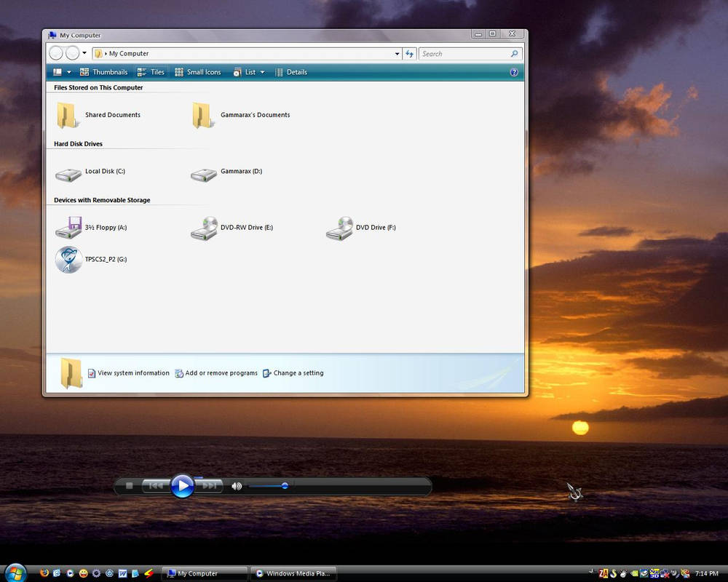This screenshot has width=728, height=582.
Task: Click the refresh arrows beside address bar
Action: pos(409,54)
